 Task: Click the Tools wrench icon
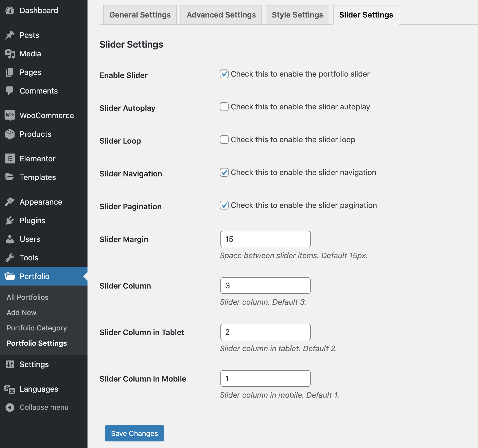click(10, 258)
